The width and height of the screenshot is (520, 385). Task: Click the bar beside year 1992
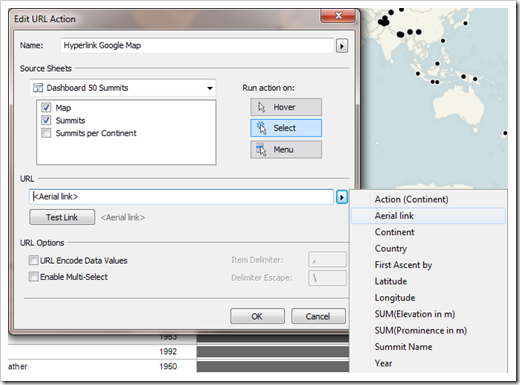(x=273, y=352)
